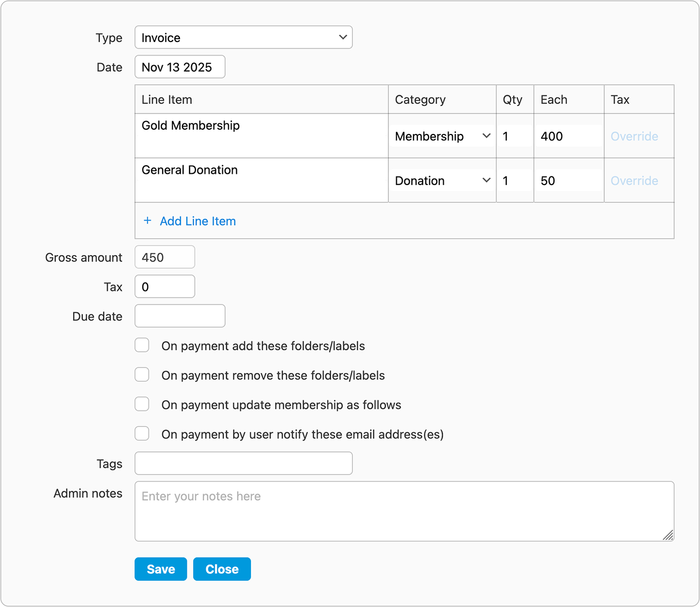The height and width of the screenshot is (607, 700).
Task: Expand the Membership category dropdown
Action: (x=442, y=136)
